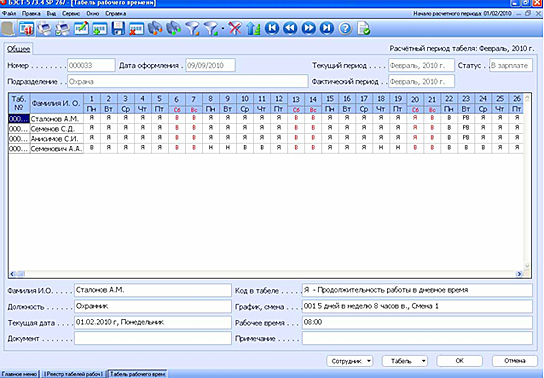
Task: Click the OK button
Action: 459,361
